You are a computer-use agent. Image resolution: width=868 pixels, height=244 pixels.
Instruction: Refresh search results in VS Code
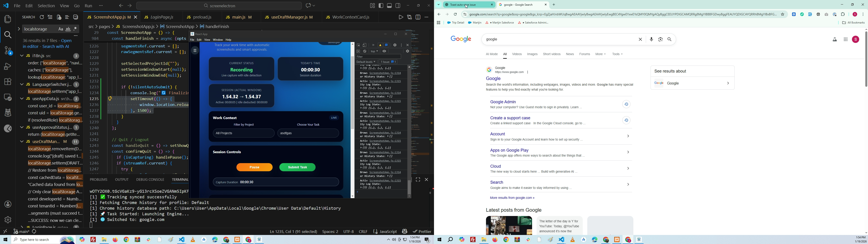coord(42,18)
